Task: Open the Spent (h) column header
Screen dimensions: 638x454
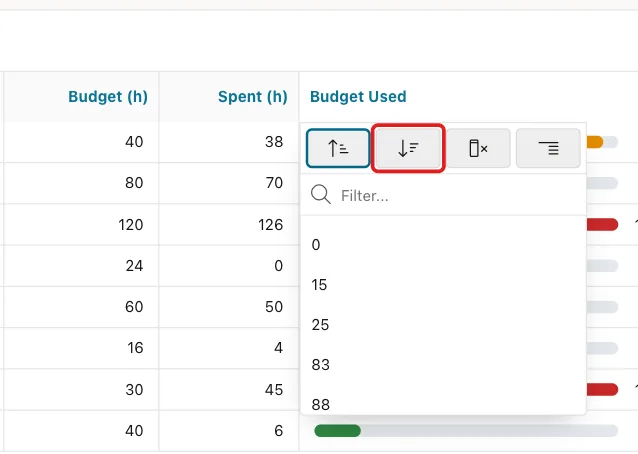Action: pos(229,97)
